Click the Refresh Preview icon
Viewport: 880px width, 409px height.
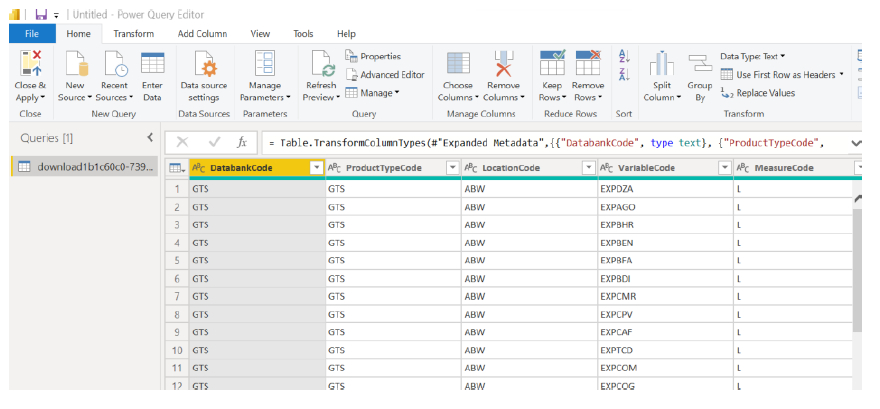(322, 65)
